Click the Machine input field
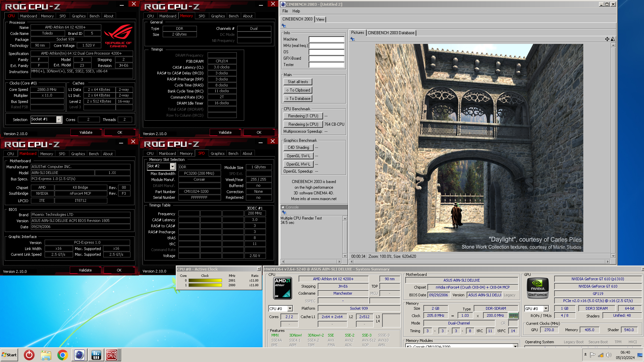644x362 pixels. pos(326,39)
